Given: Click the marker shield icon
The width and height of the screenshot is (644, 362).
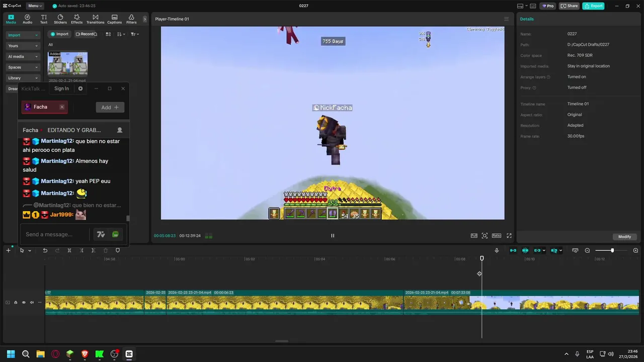Looking at the screenshot, I should click(x=118, y=250).
